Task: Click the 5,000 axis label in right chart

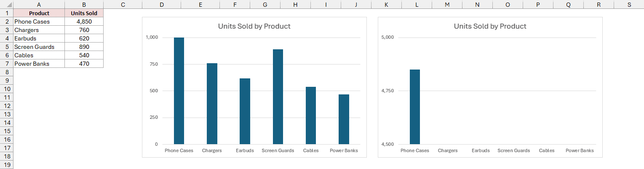Action: pos(387,38)
